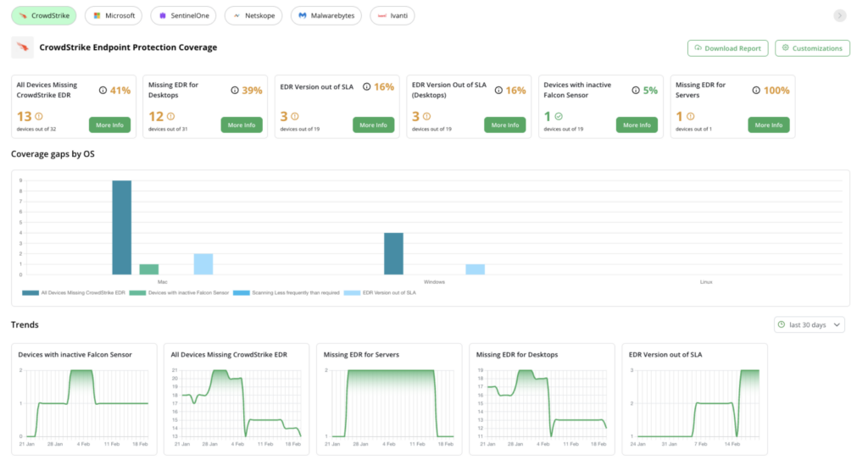Open More Info for Devices with inactive Falcon Sensor
868x460 pixels.
click(x=637, y=125)
